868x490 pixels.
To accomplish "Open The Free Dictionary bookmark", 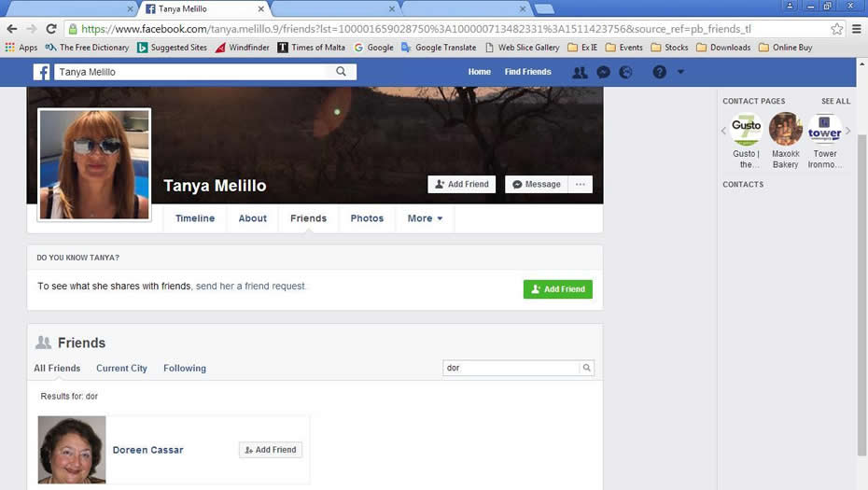I will coord(87,48).
